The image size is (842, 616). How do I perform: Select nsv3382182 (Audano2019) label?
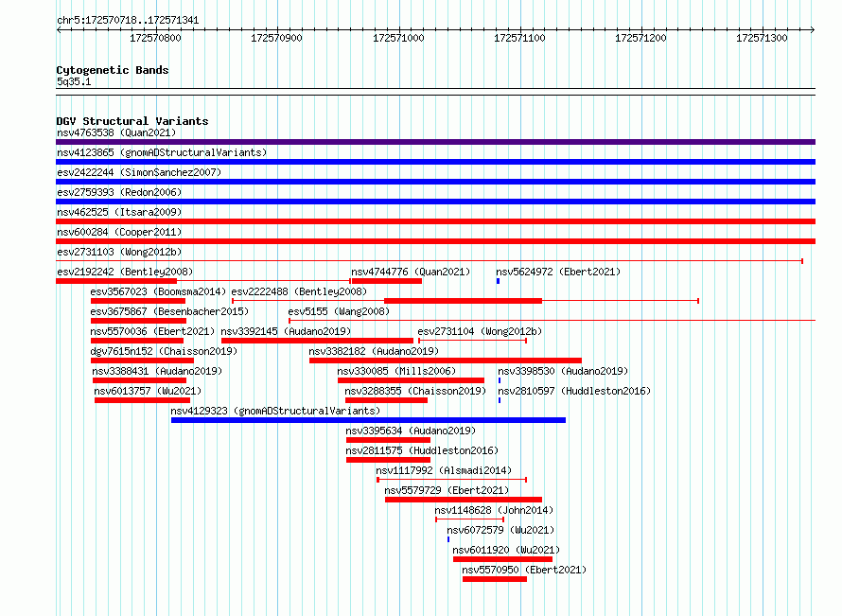pyautogui.click(x=374, y=351)
